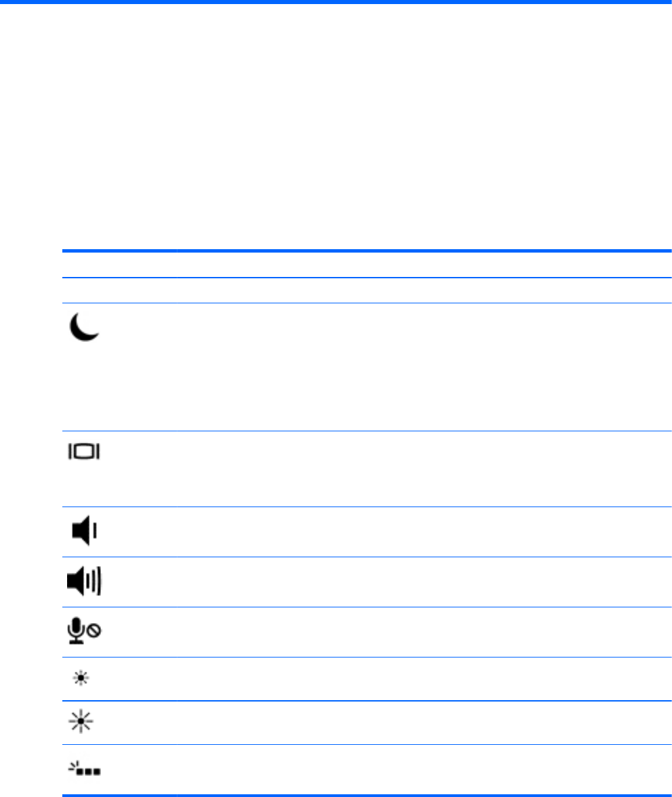Image resolution: width=672 pixels, height=797 pixels.
Task: Click the blank cell beside the moon icon
Action: pos(420,366)
